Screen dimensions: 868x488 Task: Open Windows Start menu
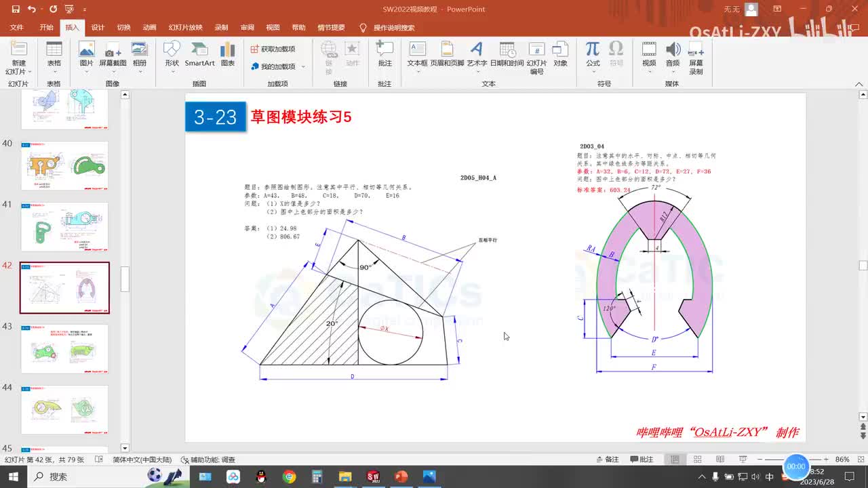[x=13, y=476]
